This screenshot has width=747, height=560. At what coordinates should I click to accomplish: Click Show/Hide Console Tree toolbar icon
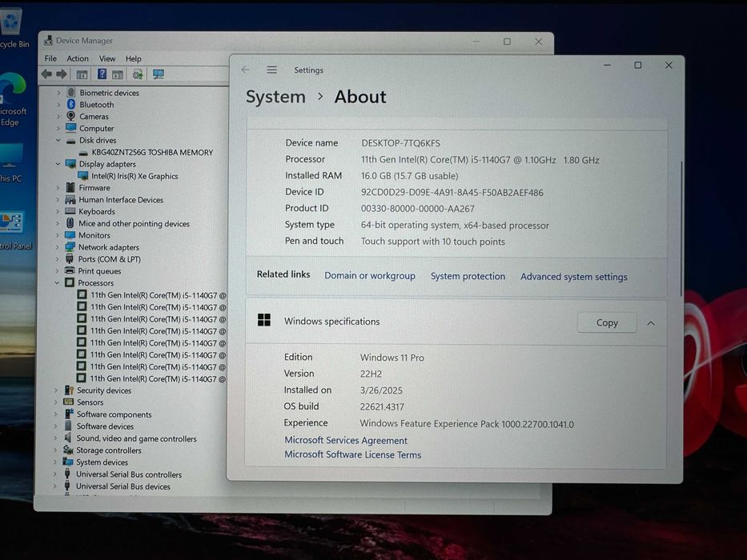82,74
